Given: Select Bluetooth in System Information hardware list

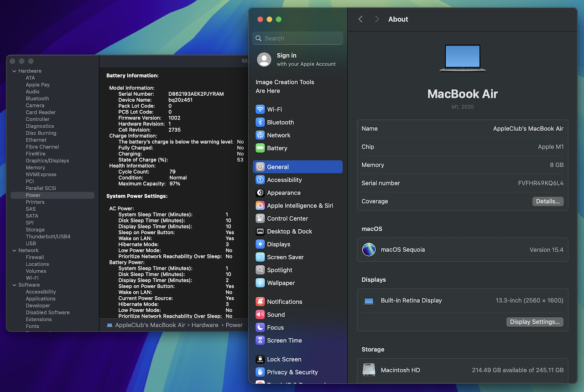Looking at the screenshot, I should tap(37, 98).
